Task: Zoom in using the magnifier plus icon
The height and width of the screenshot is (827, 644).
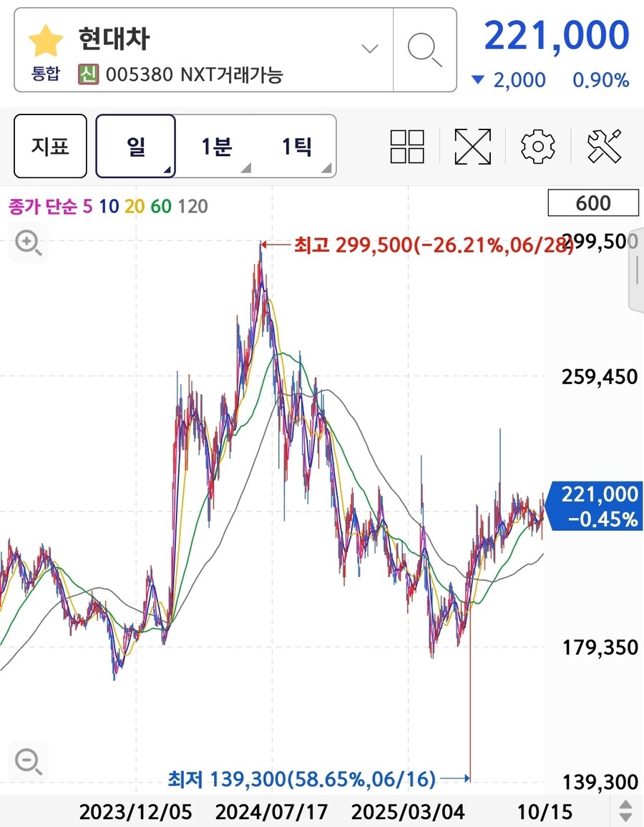Action: pyautogui.click(x=27, y=243)
